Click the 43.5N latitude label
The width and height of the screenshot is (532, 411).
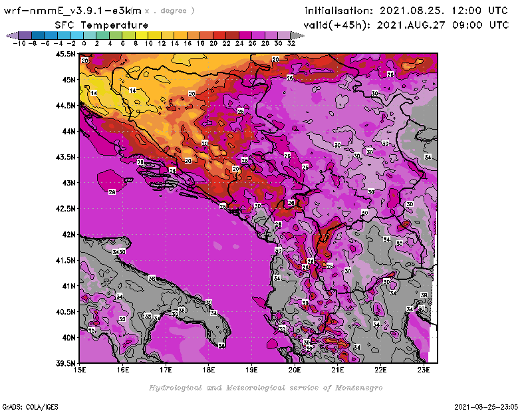pyautogui.click(x=65, y=157)
